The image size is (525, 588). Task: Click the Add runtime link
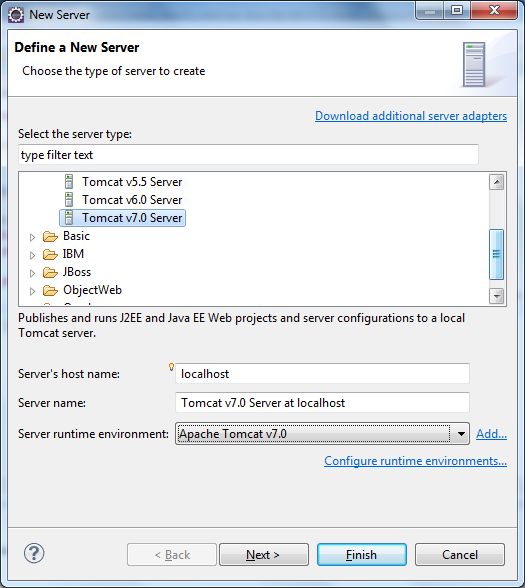point(491,434)
